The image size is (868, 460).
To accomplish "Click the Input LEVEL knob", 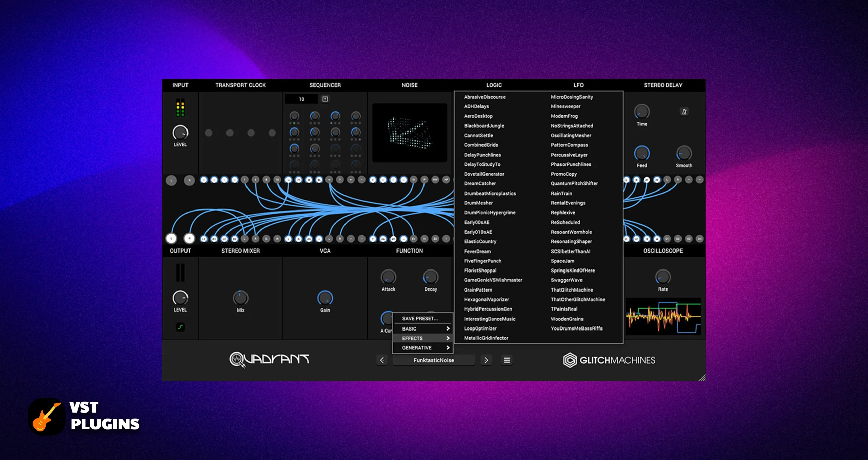I will pyautogui.click(x=180, y=133).
